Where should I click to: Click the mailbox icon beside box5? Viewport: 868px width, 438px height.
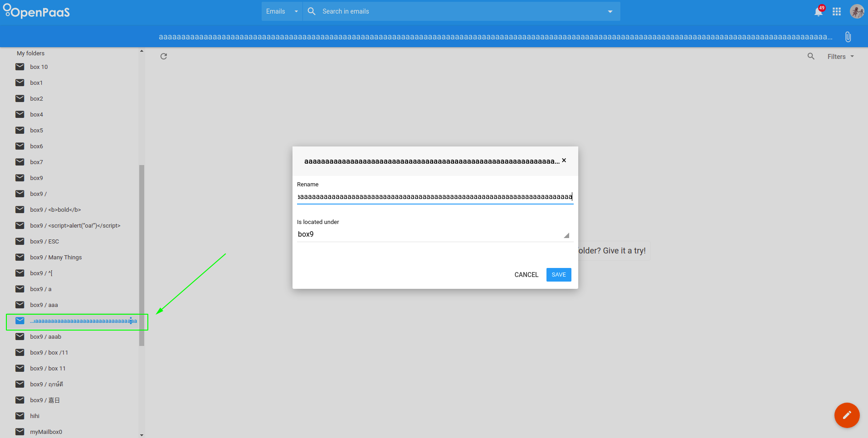(x=20, y=130)
